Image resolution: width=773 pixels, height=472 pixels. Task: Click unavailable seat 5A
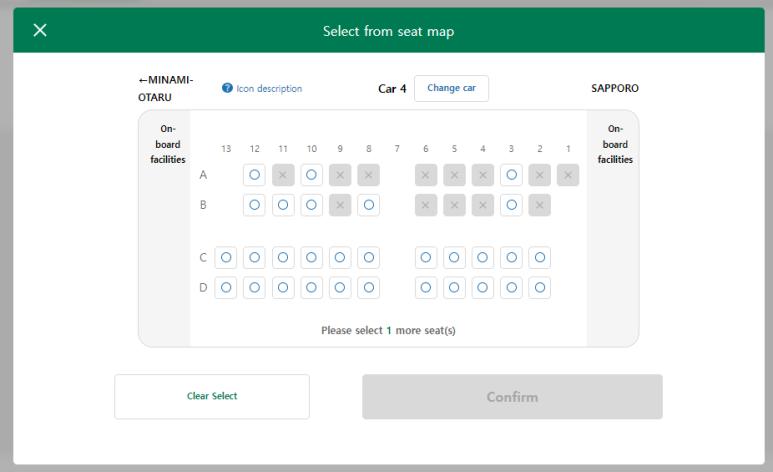(454, 175)
